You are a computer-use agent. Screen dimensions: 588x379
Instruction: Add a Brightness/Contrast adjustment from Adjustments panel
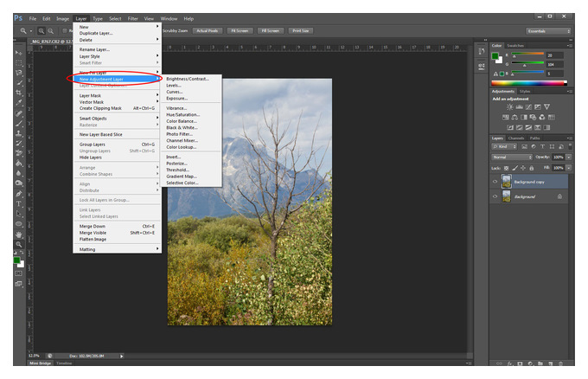point(509,107)
